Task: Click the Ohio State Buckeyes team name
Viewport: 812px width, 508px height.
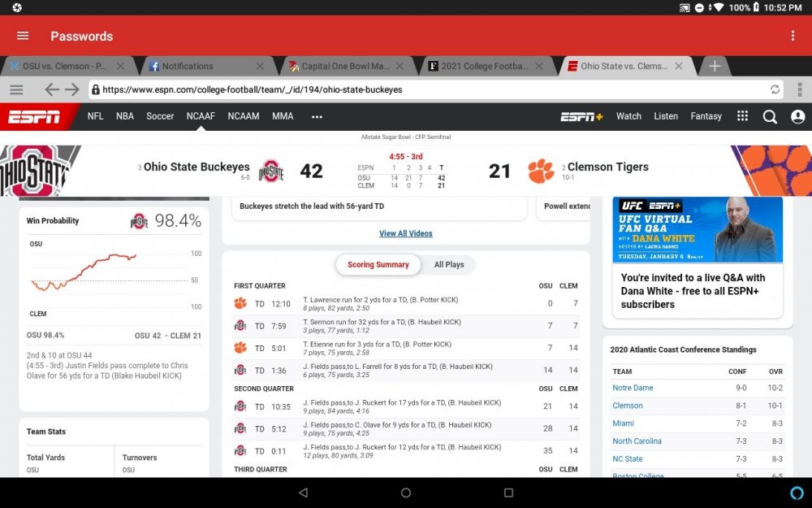Action: coord(197,167)
